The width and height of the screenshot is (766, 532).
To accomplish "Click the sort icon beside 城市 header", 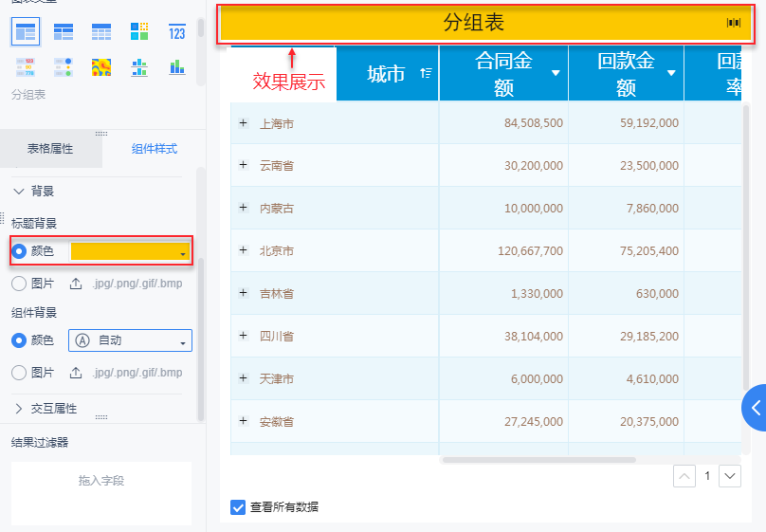I will click(426, 73).
